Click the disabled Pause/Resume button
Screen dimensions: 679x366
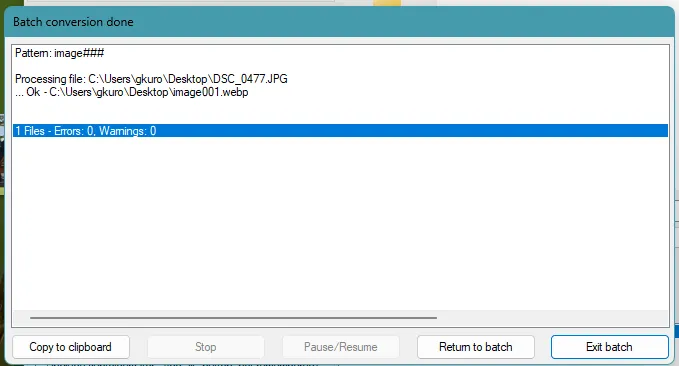coord(341,347)
